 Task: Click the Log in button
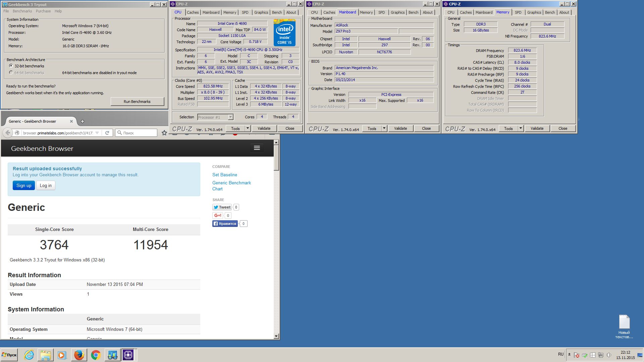(46, 185)
